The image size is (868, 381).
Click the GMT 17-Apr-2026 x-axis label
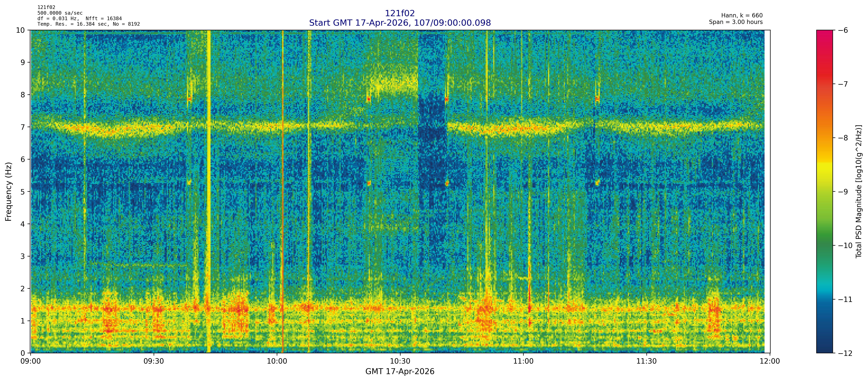point(400,372)
